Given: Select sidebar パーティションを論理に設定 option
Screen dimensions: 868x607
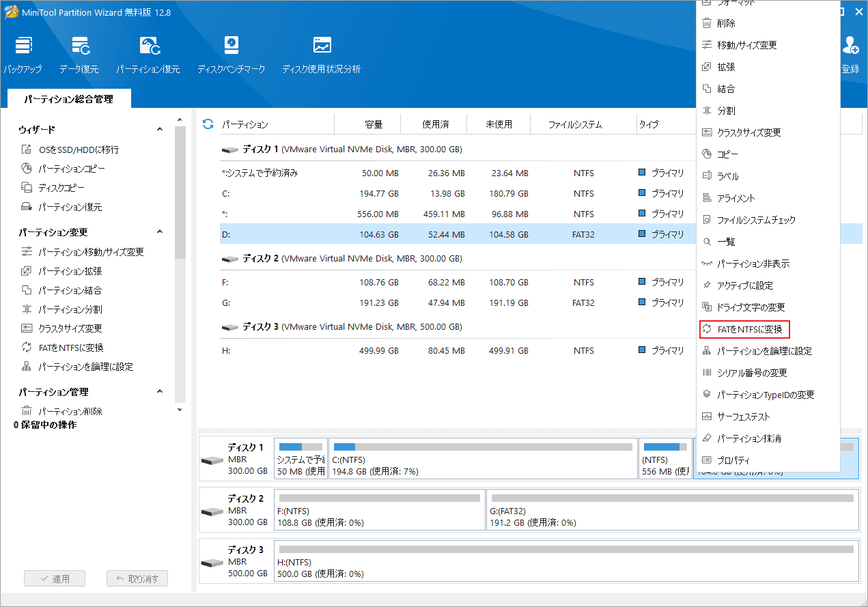Looking at the screenshot, I should (x=77, y=367).
